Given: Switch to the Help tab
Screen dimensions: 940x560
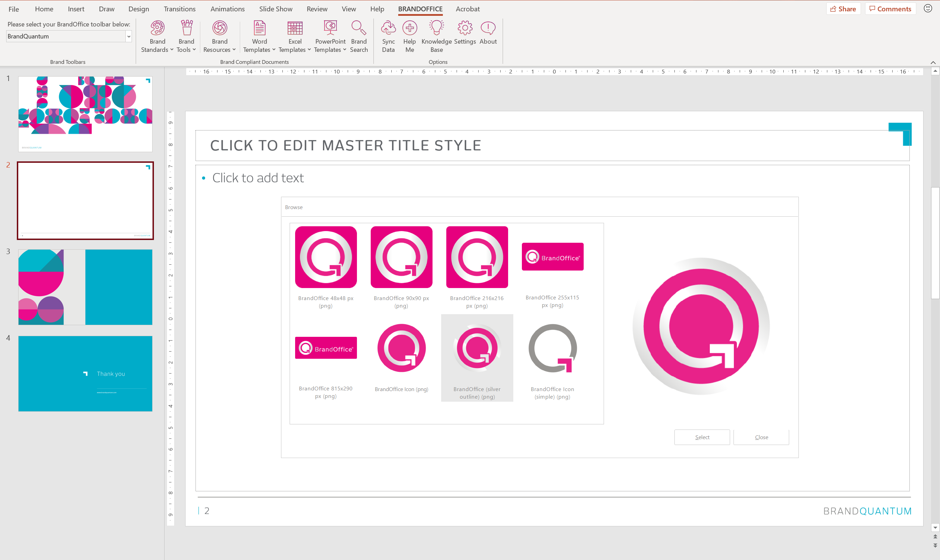Looking at the screenshot, I should (377, 9).
